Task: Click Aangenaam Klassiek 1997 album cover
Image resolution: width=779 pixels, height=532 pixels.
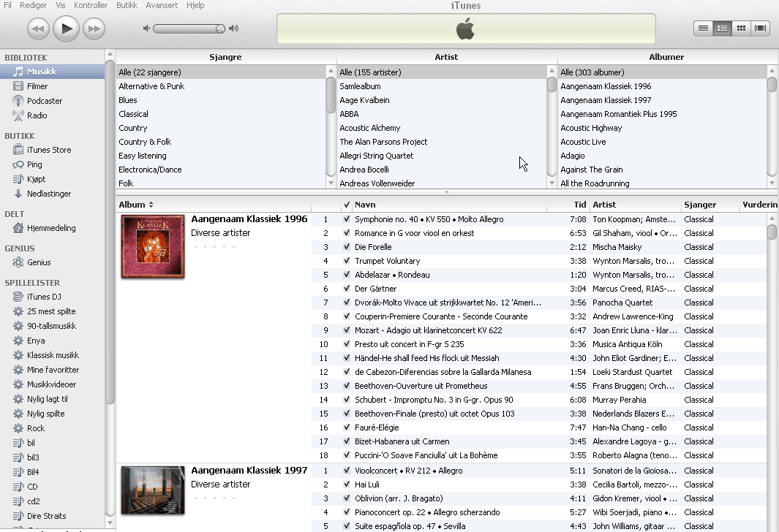Action: pos(153,490)
